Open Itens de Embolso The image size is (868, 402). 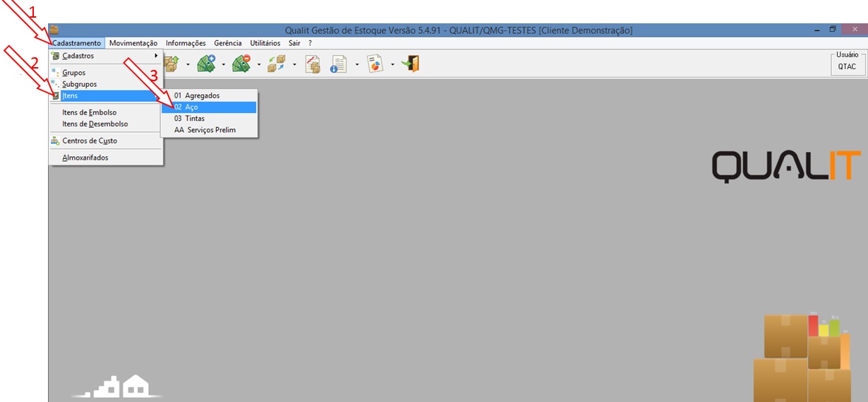(x=106, y=112)
